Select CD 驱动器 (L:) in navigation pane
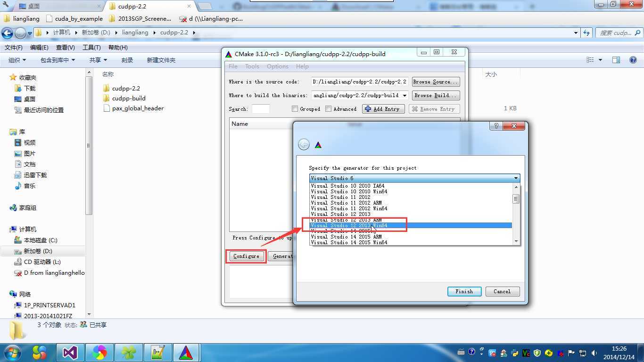 (38, 262)
